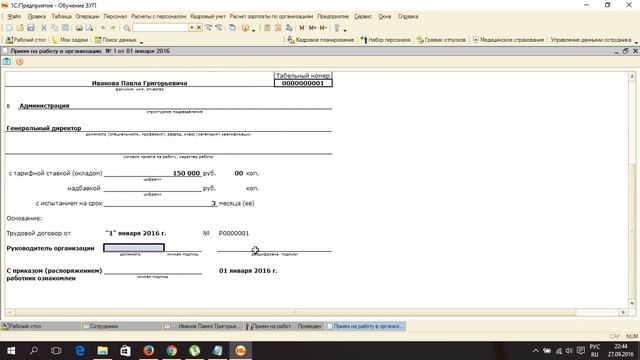The height and width of the screenshot is (360, 640).
Task: Open Поиск данных from the toolbar
Action: (x=116, y=40)
